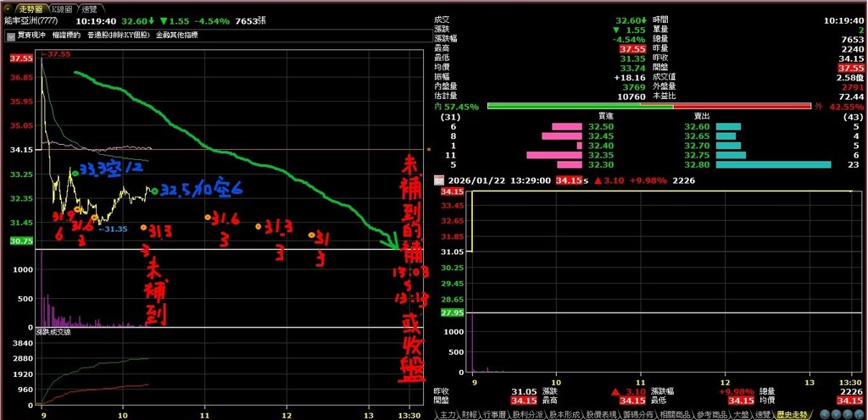Image resolution: width=868 pixels, height=420 pixels.
Task: Open the 主力 tab at bottom
Action: (x=447, y=415)
